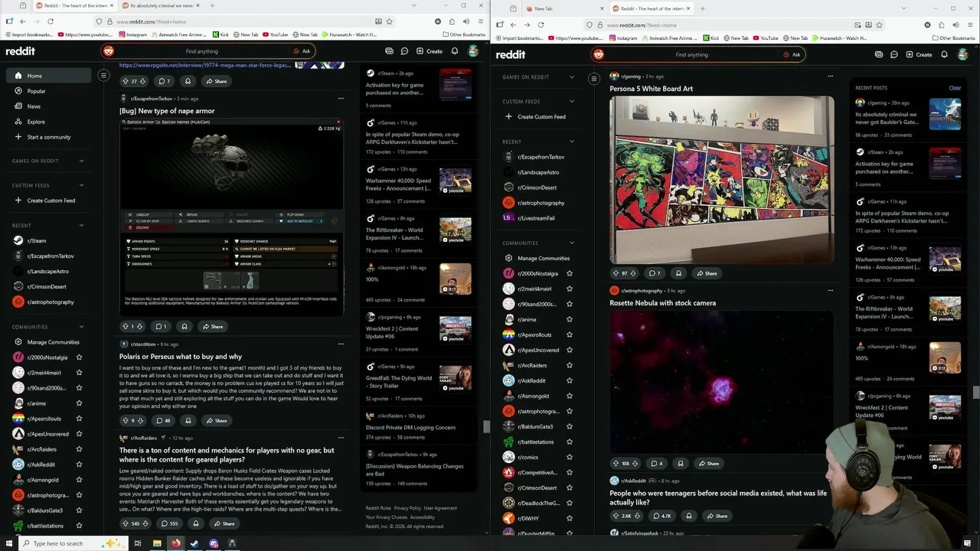Favorite r/2meirl4meirl star in right window
The image size is (980, 551).
click(569, 289)
